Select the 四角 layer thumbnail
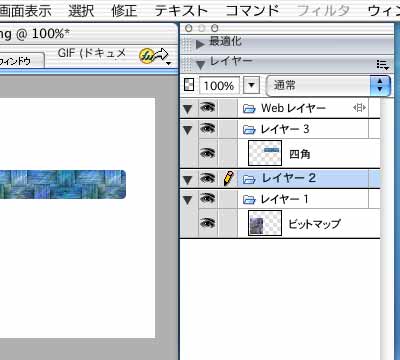The image size is (400, 360). click(265, 153)
